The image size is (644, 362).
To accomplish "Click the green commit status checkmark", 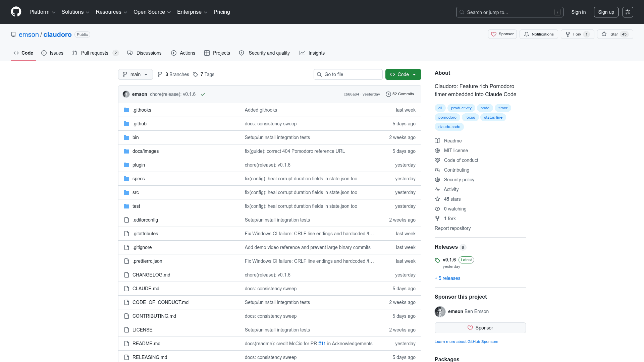I will (203, 94).
